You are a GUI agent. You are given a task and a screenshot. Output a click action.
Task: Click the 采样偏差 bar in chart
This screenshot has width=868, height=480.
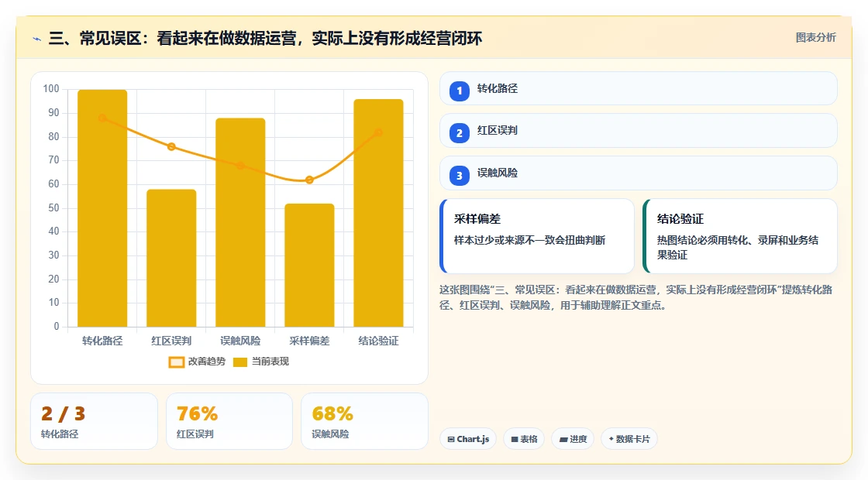point(309,266)
